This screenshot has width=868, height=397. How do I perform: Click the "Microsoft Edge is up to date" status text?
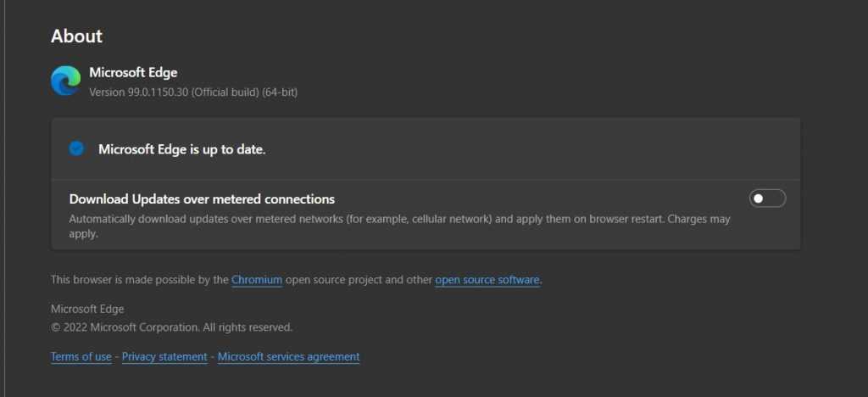point(182,150)
